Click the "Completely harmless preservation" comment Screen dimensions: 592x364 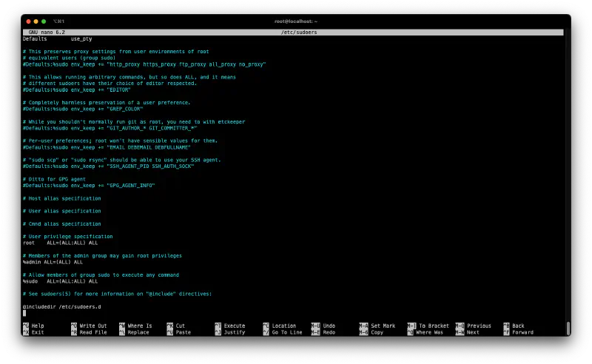click(x=107, y=103)
